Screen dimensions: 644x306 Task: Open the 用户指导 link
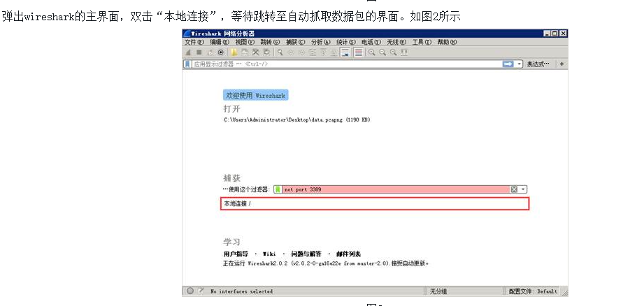(236, 254)
